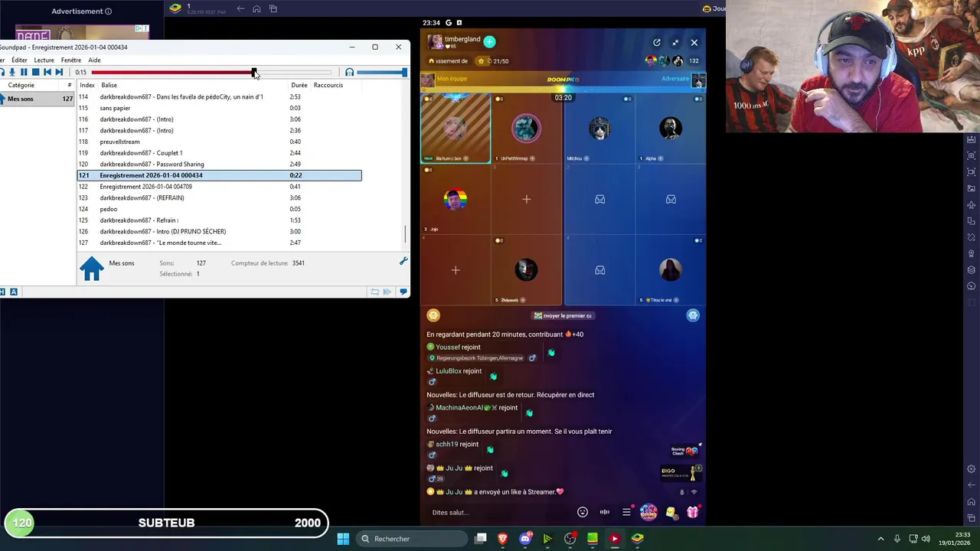
Task: Toggle continuous play icon in Soundpad
Action: tap(387, 292)
